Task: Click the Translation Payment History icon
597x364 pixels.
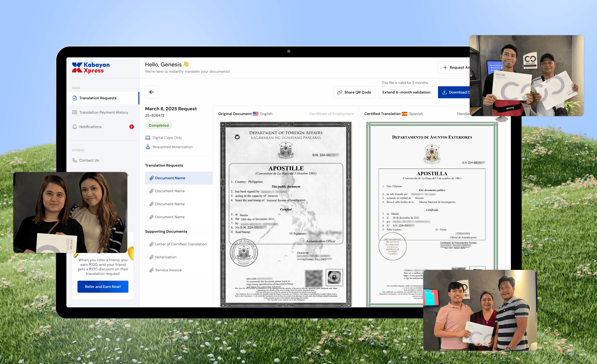Action: (75, 112)
